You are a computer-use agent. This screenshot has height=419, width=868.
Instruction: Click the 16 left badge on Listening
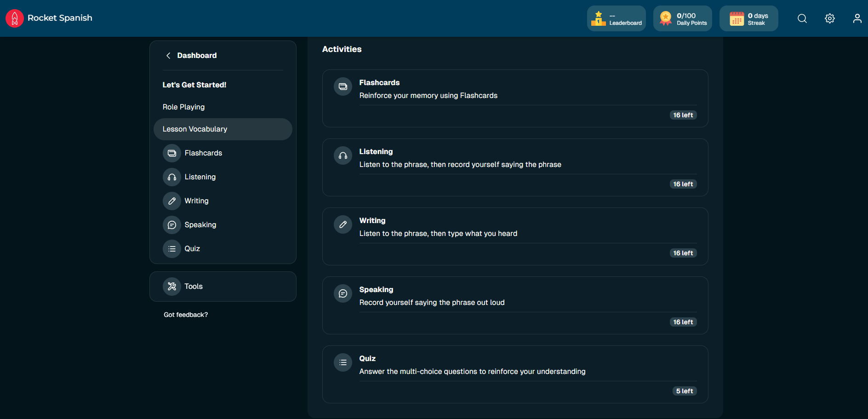point(683,184)
